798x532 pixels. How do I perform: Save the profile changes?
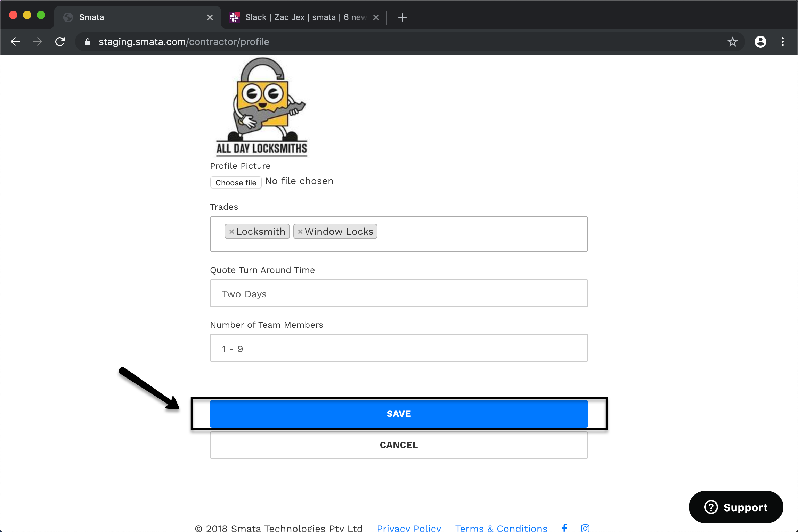(399, 414)
